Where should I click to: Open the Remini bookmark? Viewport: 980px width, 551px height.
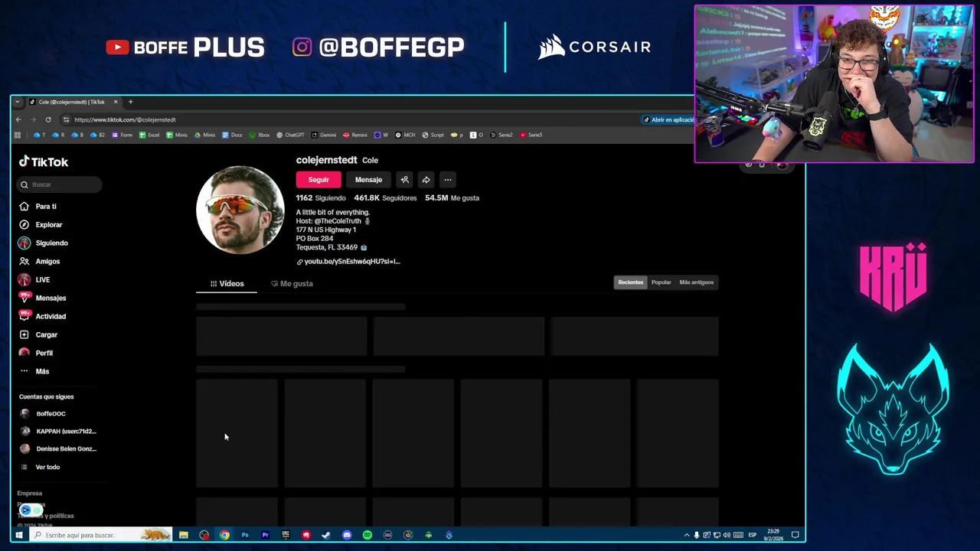pyautogui.click(x=355, y=135)
